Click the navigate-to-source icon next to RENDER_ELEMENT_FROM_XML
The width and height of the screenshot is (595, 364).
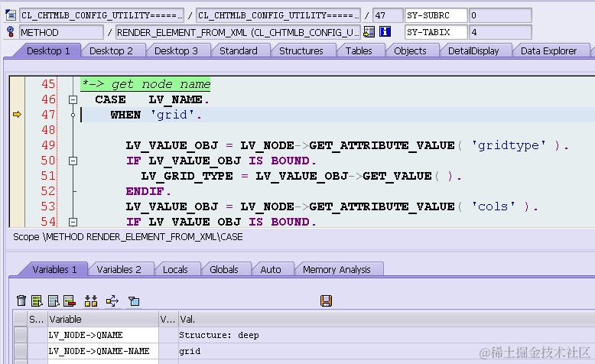(369, 32)
